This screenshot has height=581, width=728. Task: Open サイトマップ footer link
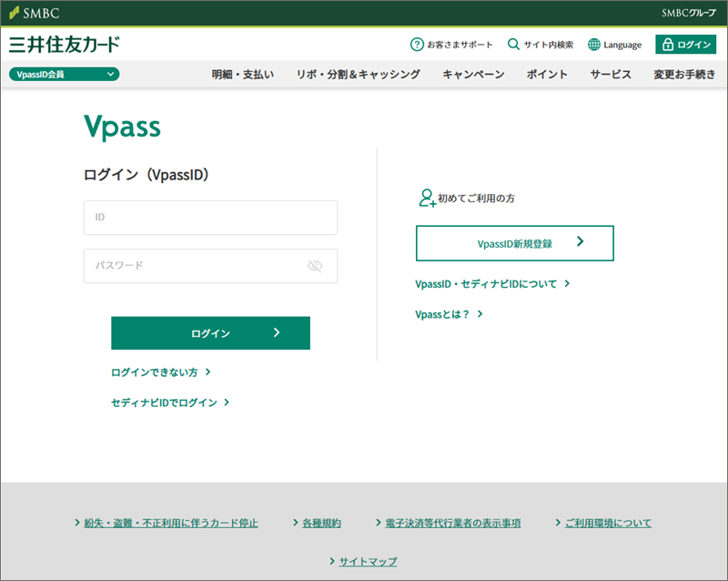click(368, 562)
